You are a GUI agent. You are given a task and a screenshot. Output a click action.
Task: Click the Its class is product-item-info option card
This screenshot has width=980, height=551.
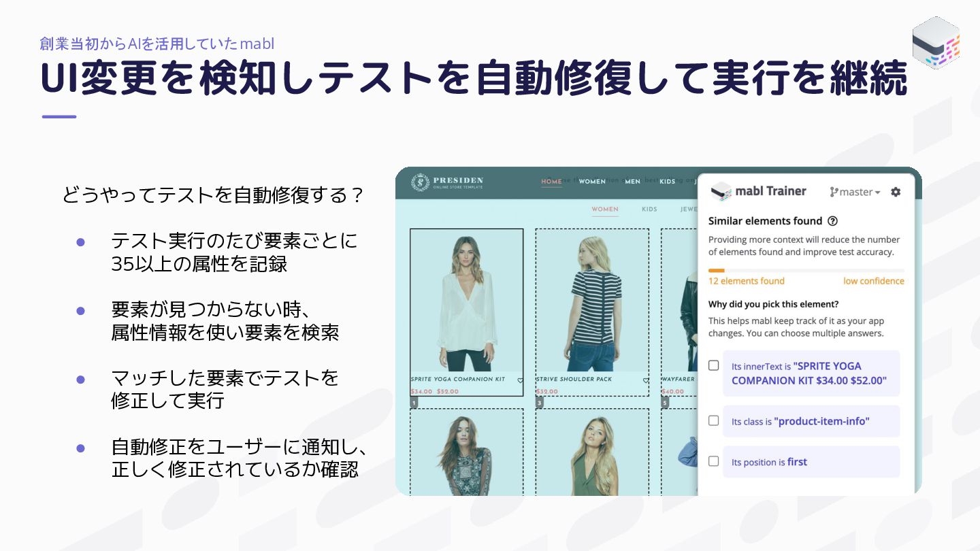click(811, 421)
